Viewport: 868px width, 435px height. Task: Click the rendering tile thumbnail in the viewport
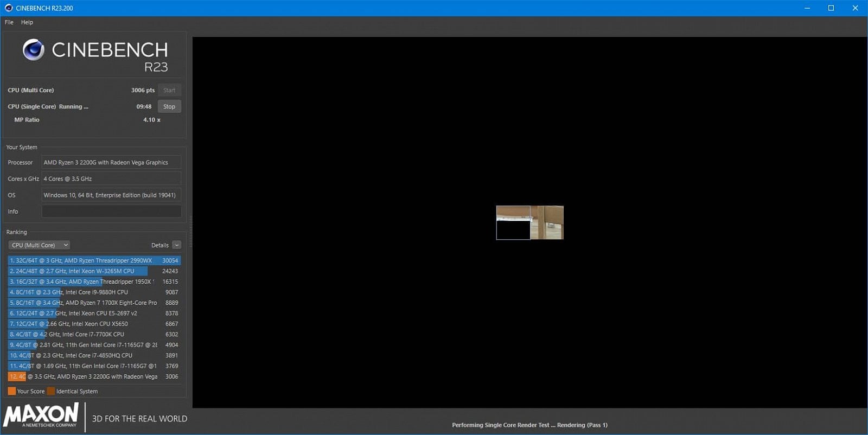(530, 222)
